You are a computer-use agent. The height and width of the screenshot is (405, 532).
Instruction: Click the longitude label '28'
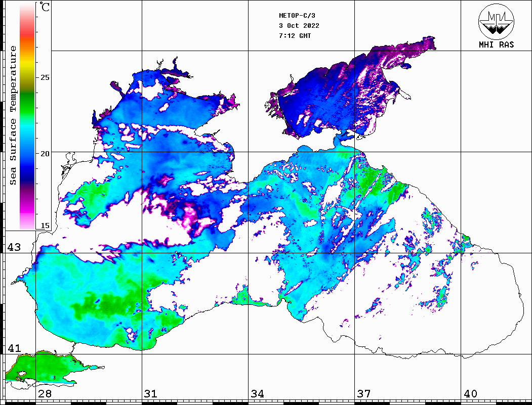coord(45,394)
